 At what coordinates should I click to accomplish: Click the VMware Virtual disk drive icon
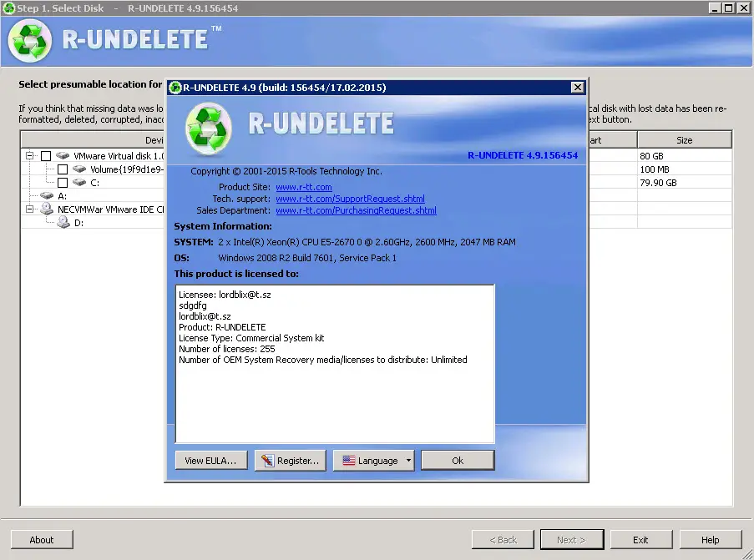click(x=63, y=156)
